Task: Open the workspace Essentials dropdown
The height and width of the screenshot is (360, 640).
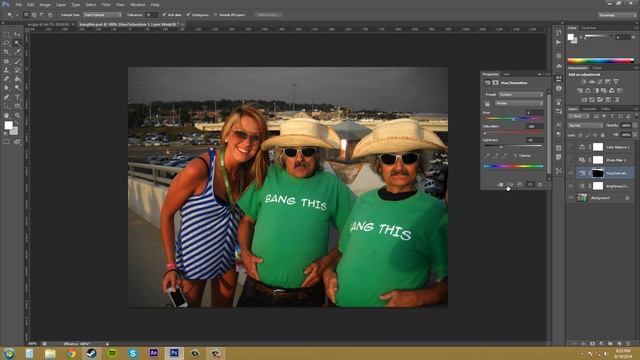Action: pos(617,15)
